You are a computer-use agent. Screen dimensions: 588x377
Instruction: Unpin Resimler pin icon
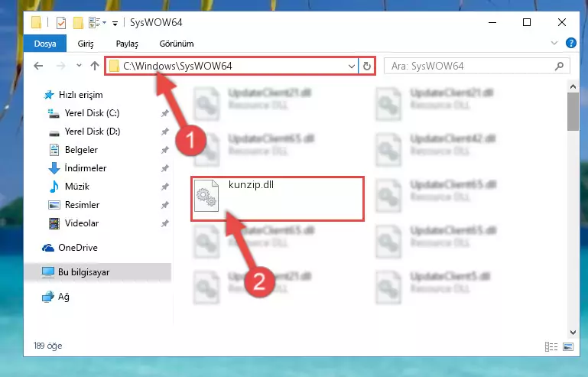coord(164,205)
